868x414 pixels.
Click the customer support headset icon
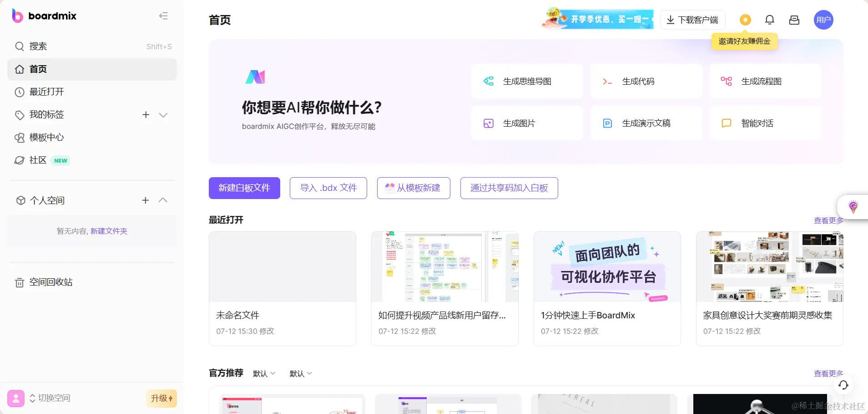click(x=843, y=385)
